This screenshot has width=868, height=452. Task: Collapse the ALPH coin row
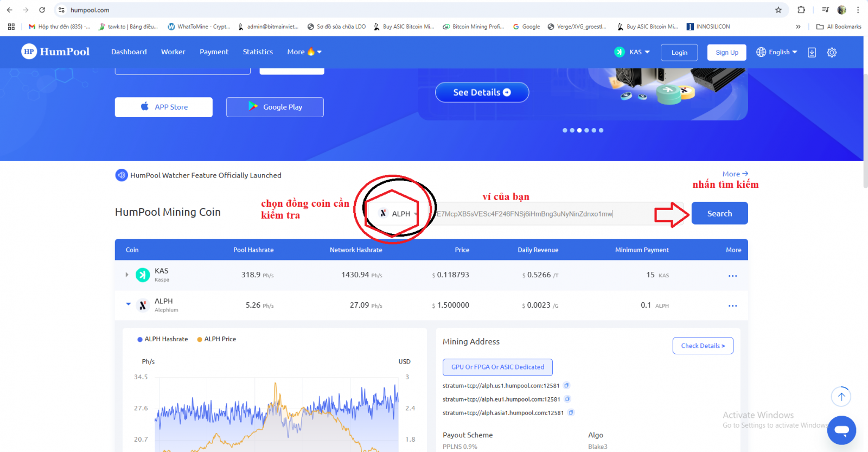129,304
